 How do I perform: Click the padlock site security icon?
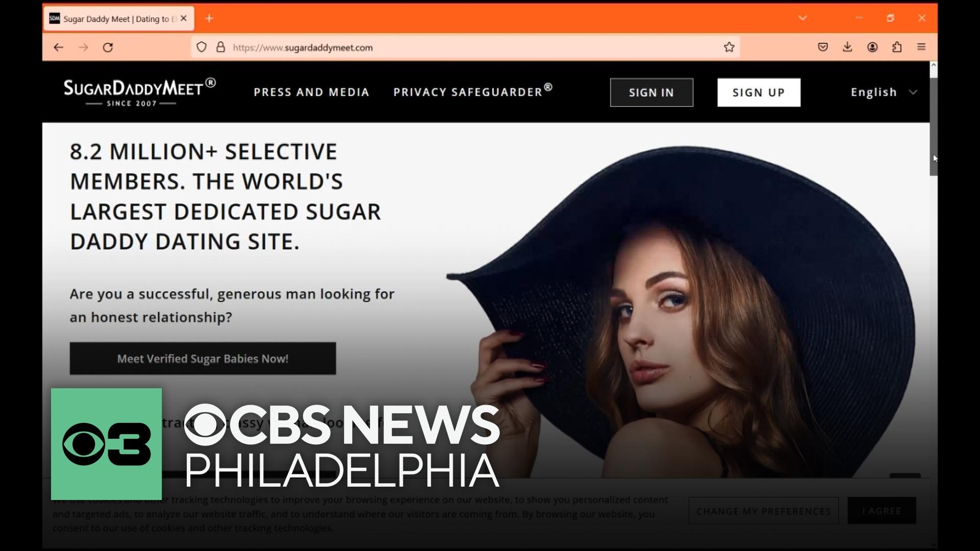(x=220, y=47)
